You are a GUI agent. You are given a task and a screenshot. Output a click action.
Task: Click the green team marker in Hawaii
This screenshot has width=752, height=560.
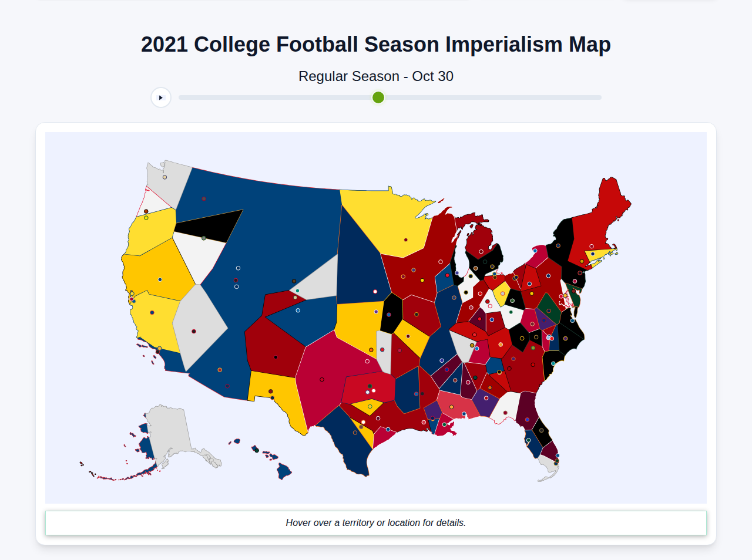(257, 450)
